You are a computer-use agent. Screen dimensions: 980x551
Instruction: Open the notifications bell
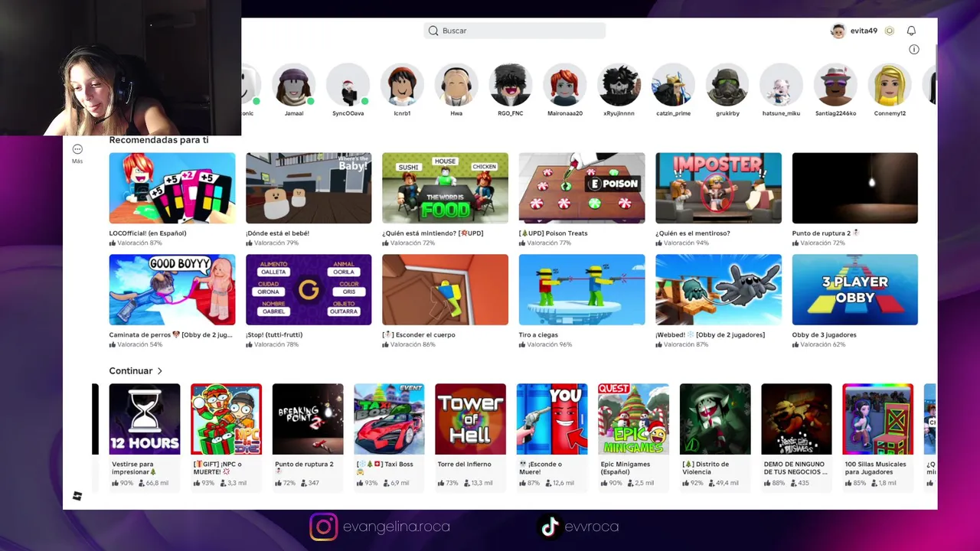coord(911,31)
